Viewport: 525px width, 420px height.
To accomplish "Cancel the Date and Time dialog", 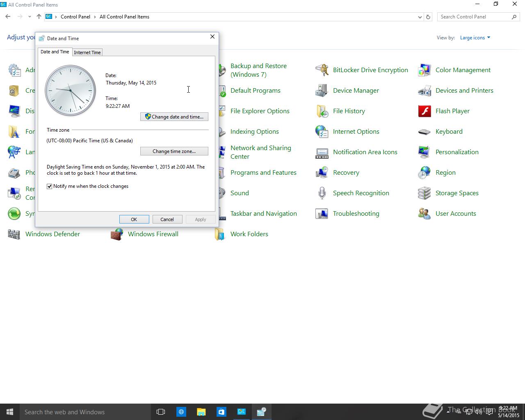I will coord(167,219).
